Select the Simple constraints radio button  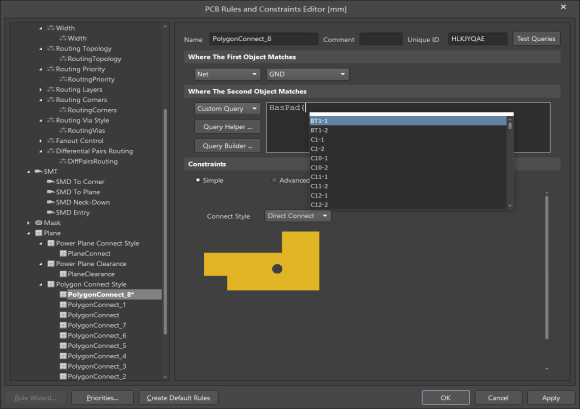click(x=198, y=180)
